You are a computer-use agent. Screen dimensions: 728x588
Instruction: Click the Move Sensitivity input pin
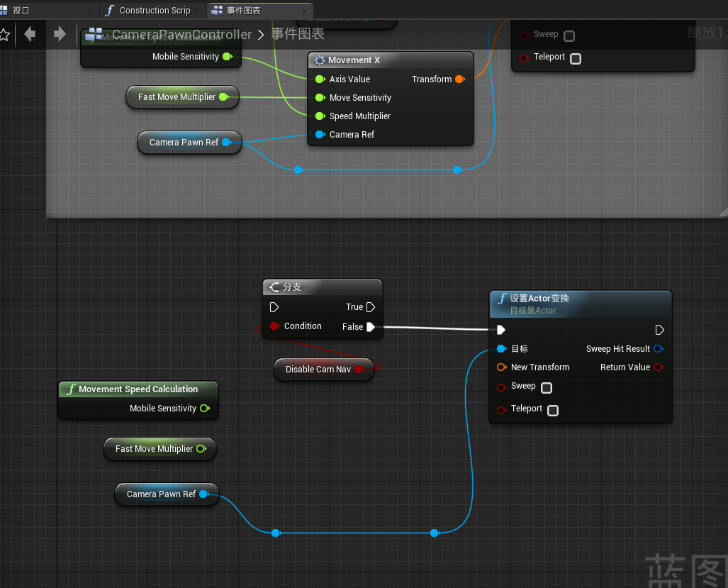click(320, 98)
